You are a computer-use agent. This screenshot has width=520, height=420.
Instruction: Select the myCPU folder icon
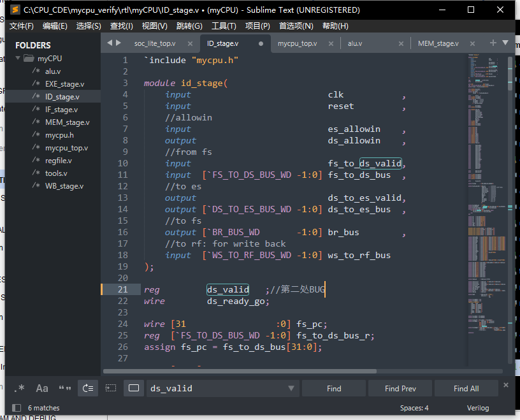[x=29, y=59]
